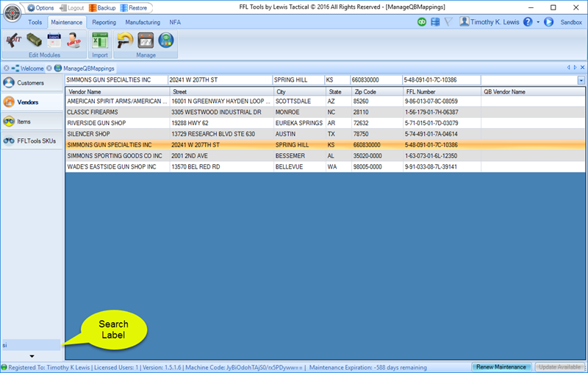
Task: Select the Maintenance ribbon tab
Action: pyautogui.click(x=66, y=22)
